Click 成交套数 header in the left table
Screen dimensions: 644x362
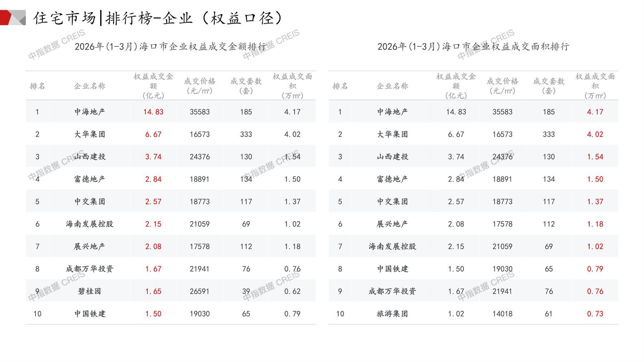point(246,86)
